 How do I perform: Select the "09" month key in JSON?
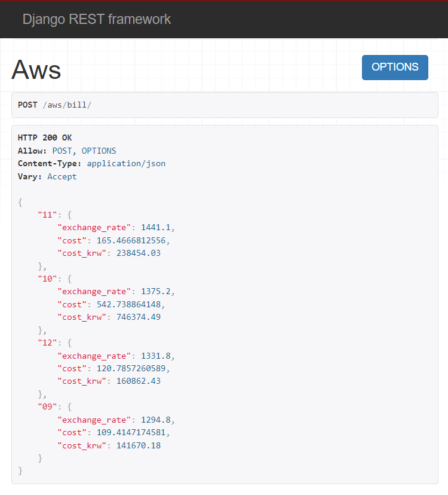[x=47, y=407]
